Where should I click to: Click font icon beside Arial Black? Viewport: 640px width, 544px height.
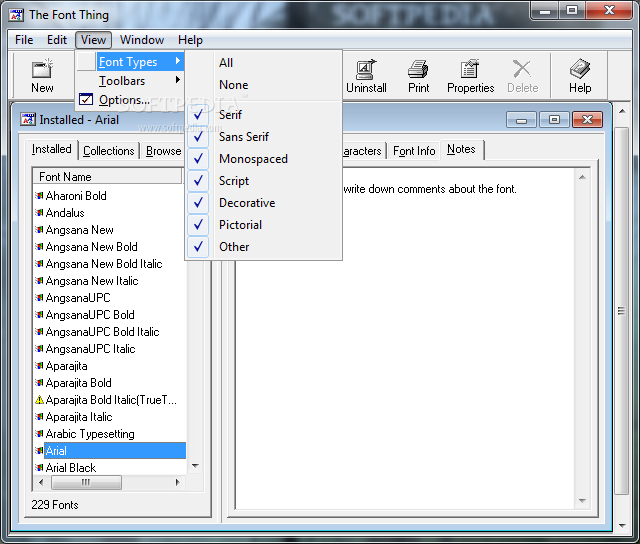[x=39, y=468]
